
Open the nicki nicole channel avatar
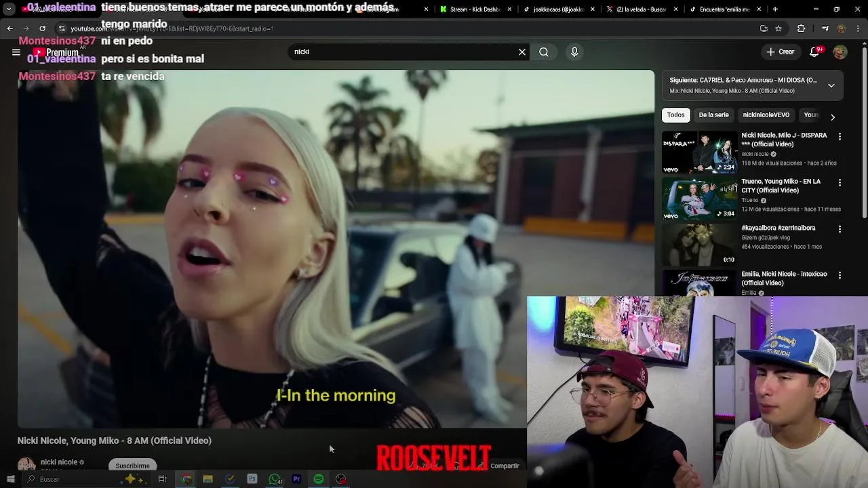(x=26, y=466)
